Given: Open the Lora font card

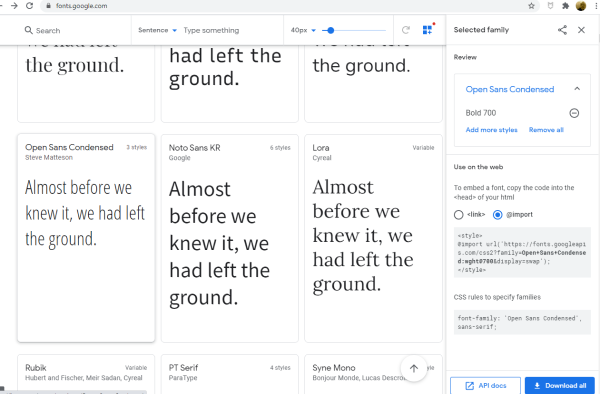Looking at the screenshot, I should [373, 238].
